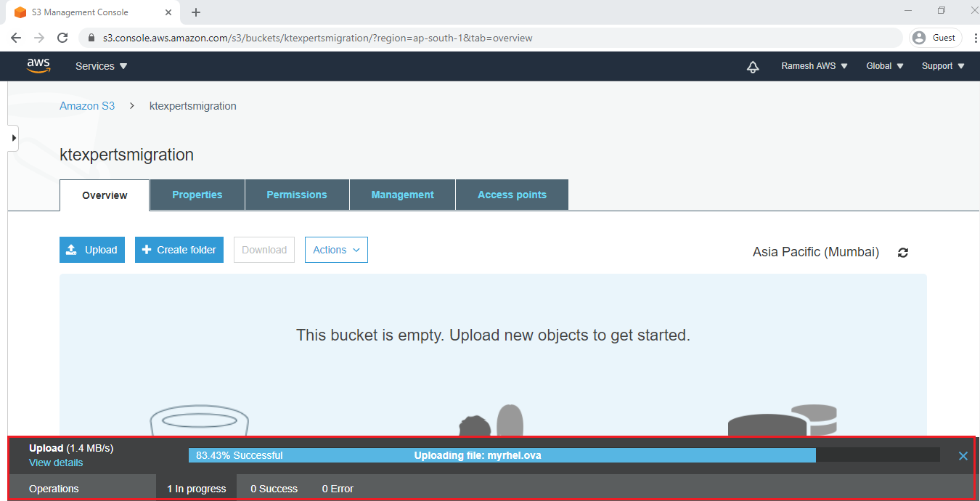Viewport: 980px width, 501px height.
Task: Click the browser address bar URL
Action: coord(318,38)
